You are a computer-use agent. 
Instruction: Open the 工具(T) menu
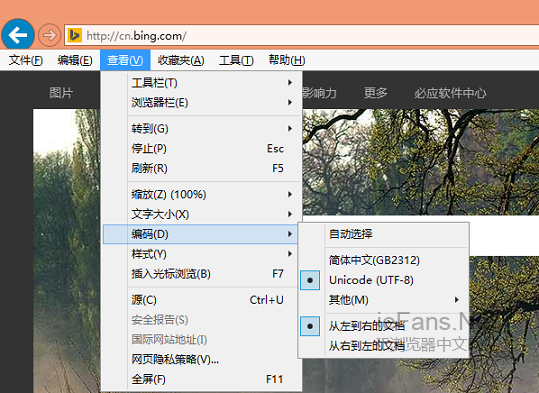[236, 61]
